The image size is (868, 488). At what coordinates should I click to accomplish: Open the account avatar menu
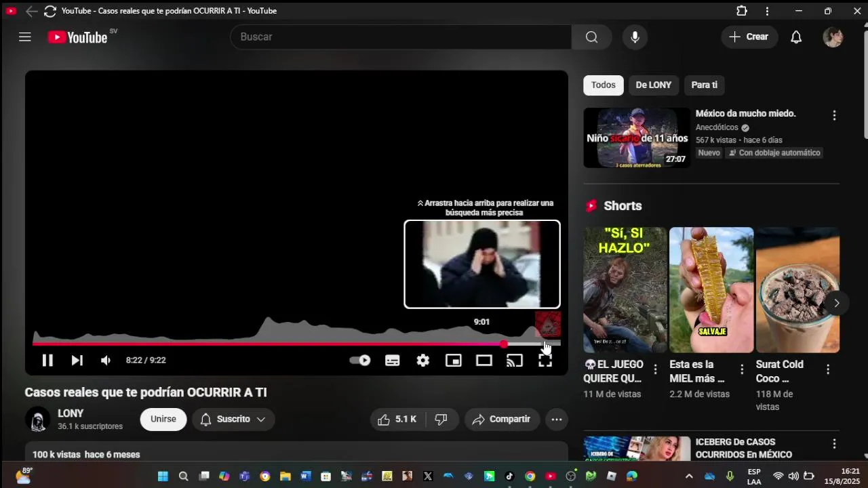833,37
